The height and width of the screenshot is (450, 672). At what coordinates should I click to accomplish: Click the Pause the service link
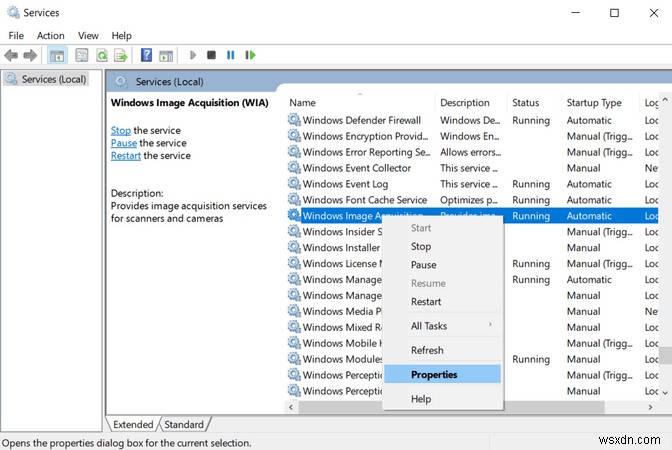124,143
